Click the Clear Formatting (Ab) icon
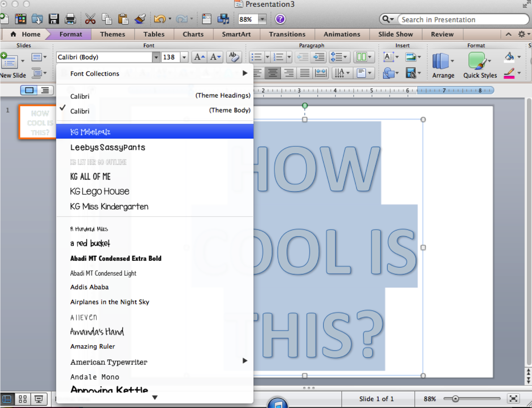 click(234, 57)
